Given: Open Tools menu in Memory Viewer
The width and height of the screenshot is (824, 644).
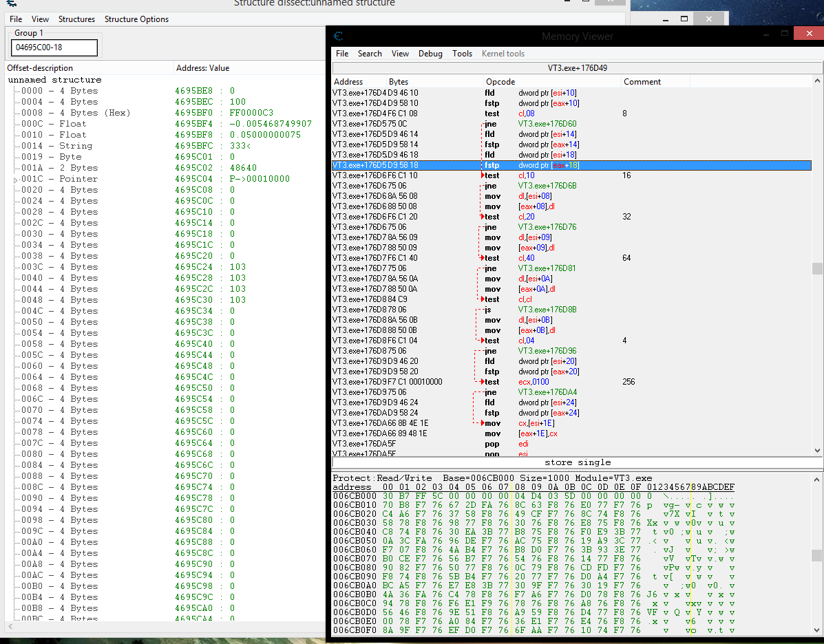Looking at the screenshot, I should [462, 54].
